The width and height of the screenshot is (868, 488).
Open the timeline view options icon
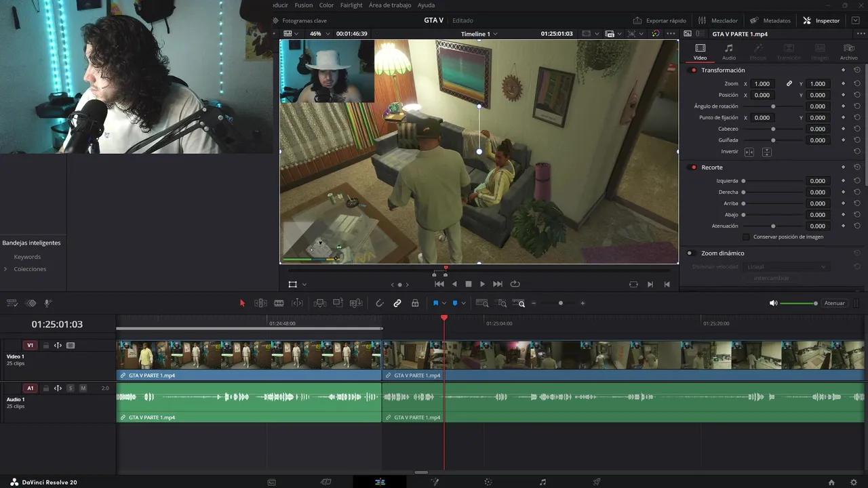point(12,303)
